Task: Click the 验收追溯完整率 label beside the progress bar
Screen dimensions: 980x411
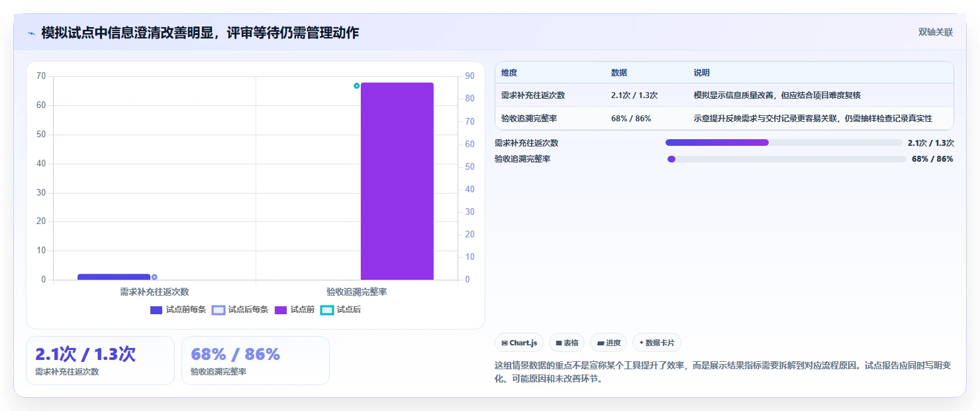Action: (522, 159)
